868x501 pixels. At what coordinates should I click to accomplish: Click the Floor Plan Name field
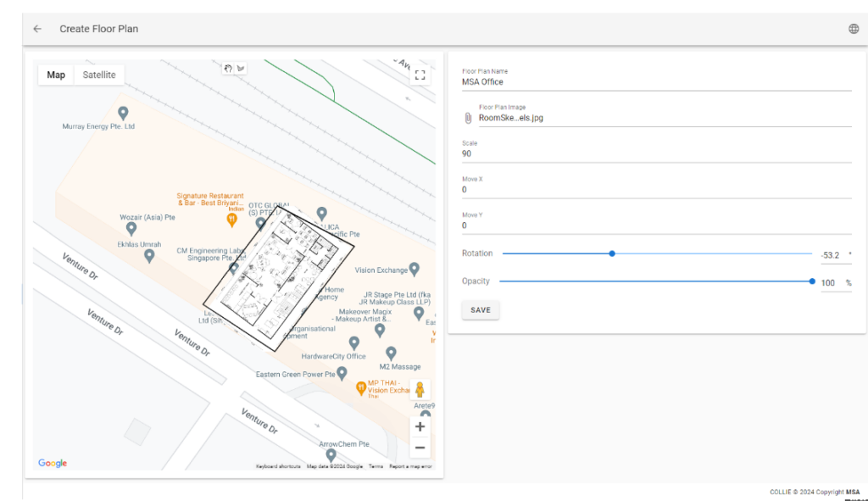coord(657,82)
